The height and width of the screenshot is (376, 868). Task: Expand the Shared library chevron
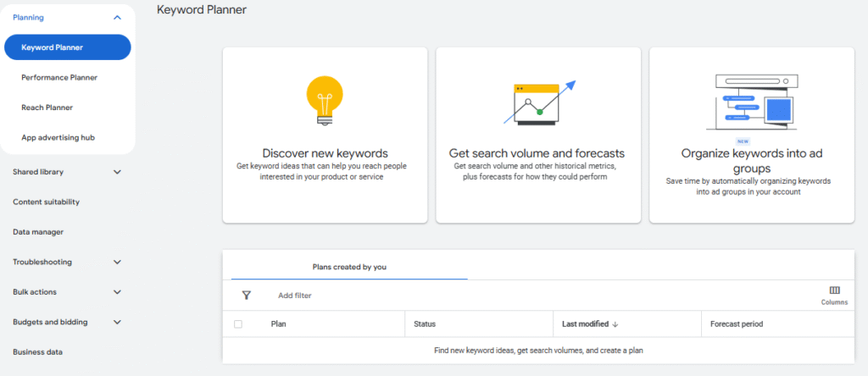pos(117,172)
